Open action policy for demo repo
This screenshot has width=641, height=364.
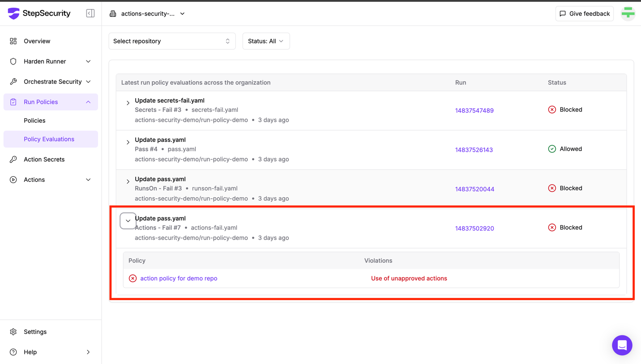[x=179, y=278]
